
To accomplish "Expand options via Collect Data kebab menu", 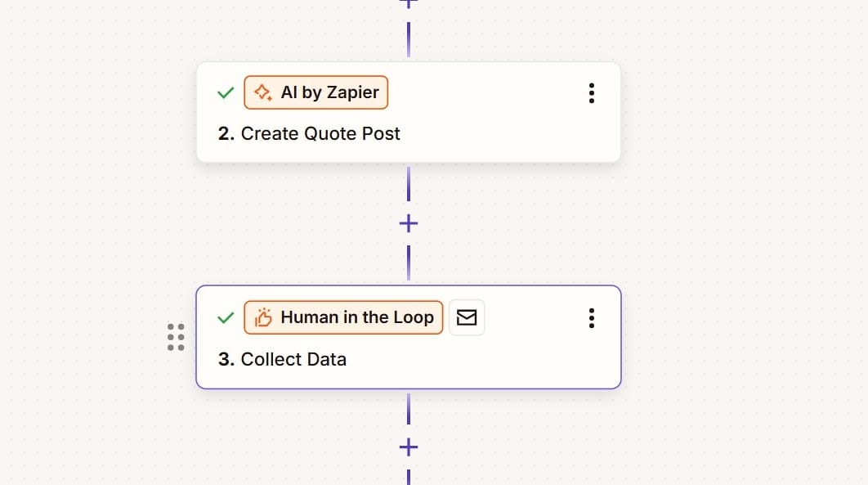I will (x=591, y=318).
